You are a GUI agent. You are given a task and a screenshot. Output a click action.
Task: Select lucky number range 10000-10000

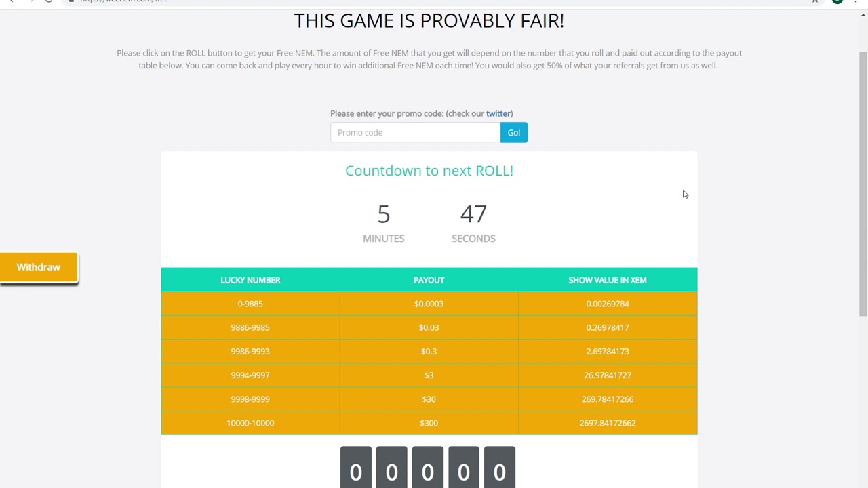(250, 423)
